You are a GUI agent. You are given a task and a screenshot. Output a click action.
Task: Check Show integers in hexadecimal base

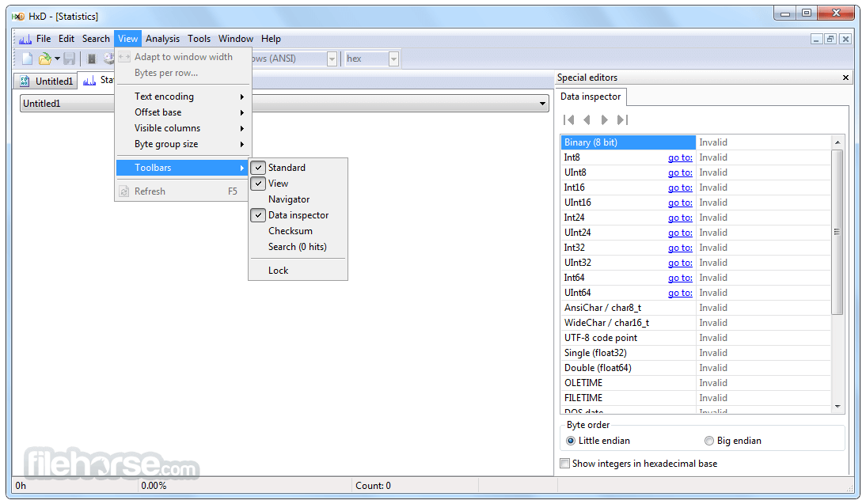[x=564, y=464]
